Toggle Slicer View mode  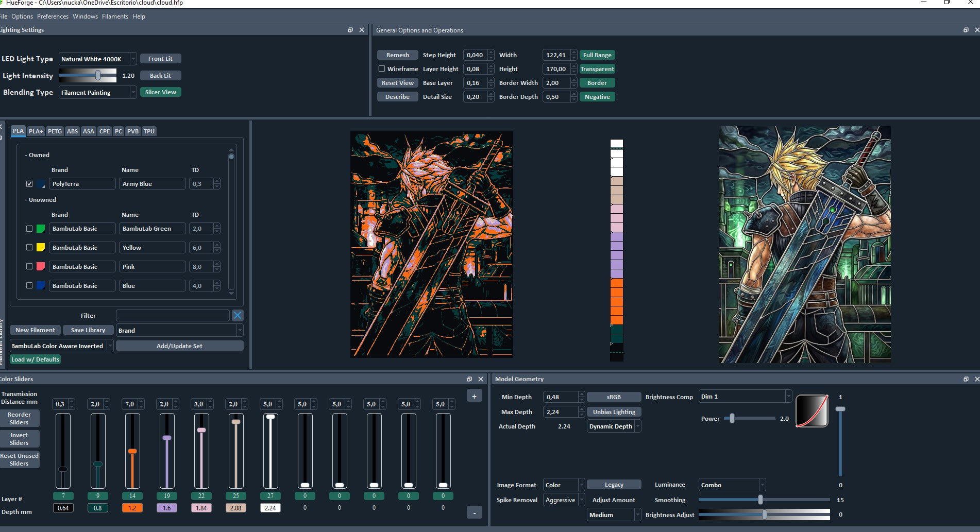coord(160,92)
